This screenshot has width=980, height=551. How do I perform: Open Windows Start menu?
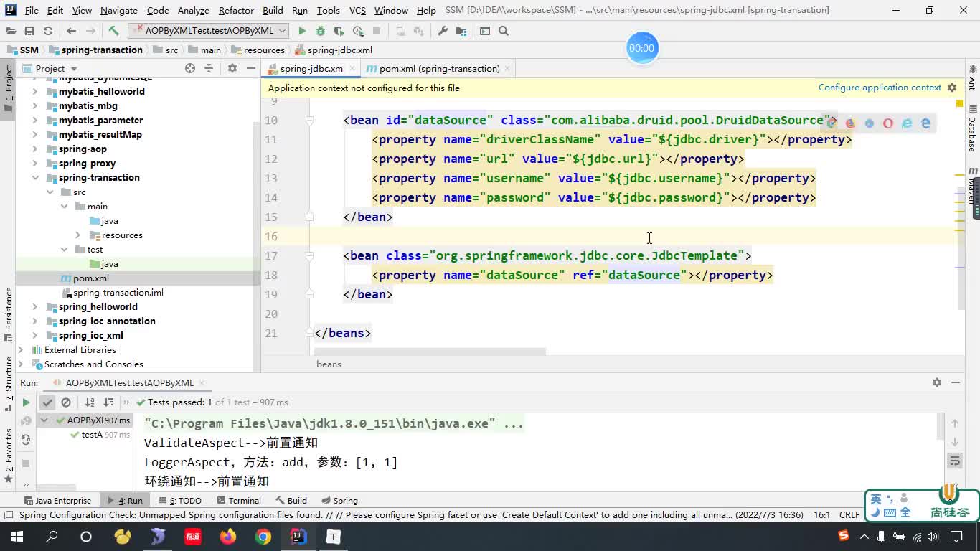[17, 537]
